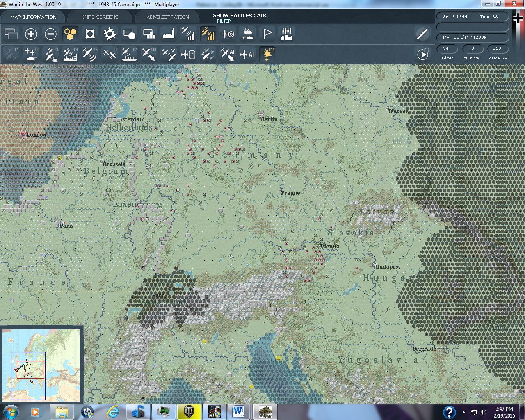Click the rectangle with circle icon
Screen dimensions: 525x420
pos(129,34)
